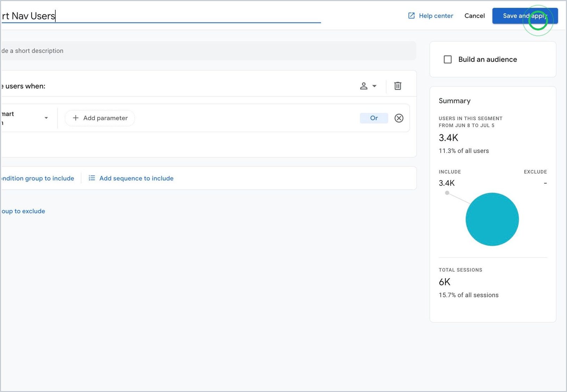The width and height of the screenshot is (567, 392).
Task: Click the Summary heading text
Action: pyautogui.click(x=455, y=101)
